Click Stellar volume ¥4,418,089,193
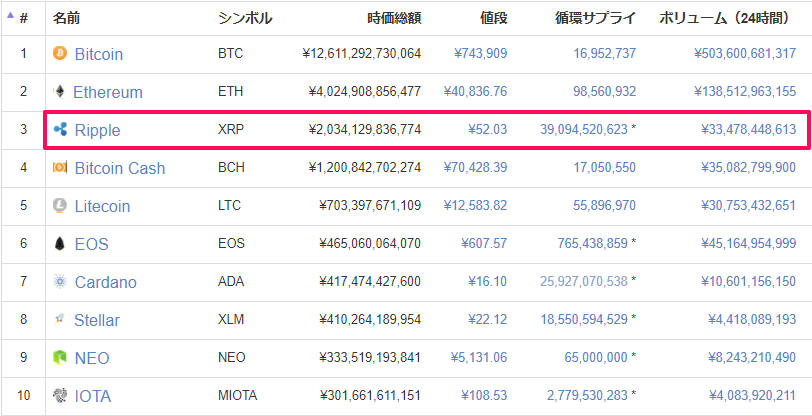812x416 pixels. [x=752, y=319]
